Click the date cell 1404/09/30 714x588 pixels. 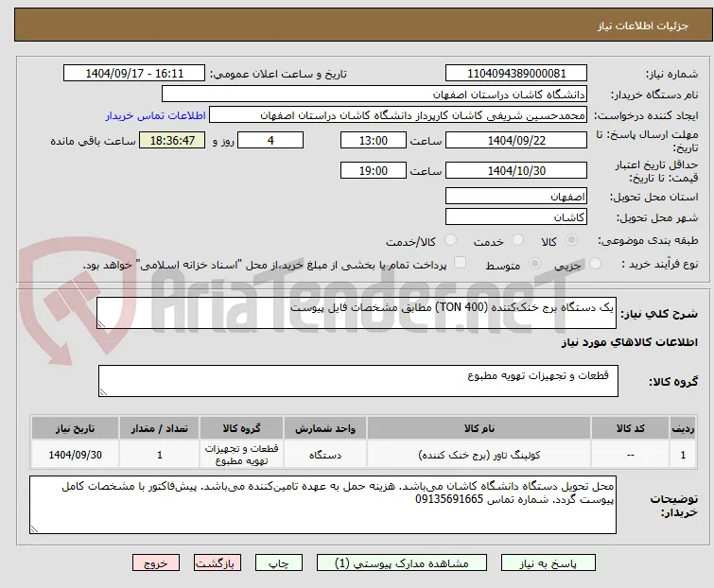(75, 455)
